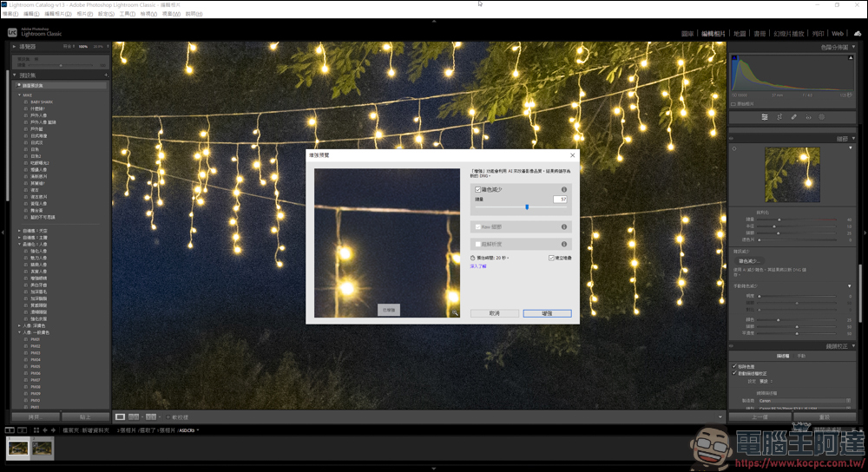Add a new preset with plus icon
The height and width of the screenshot is (472, 868).
106,75
